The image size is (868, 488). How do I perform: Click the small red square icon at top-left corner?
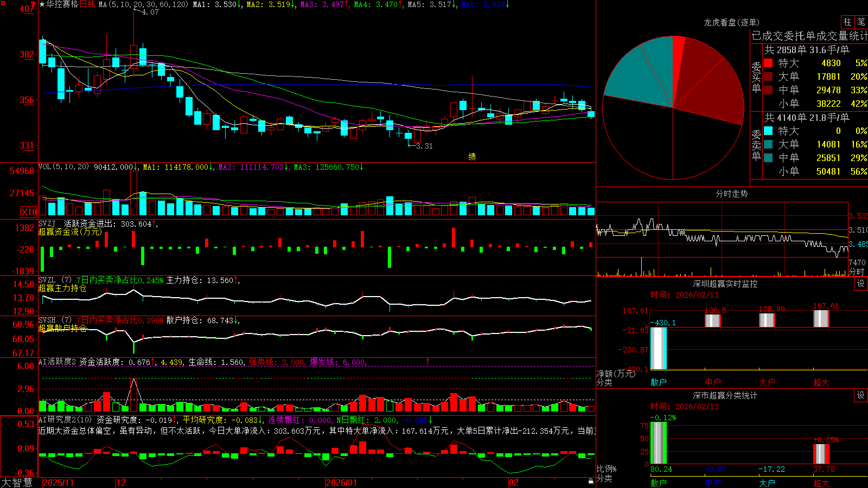coord(3,3)
